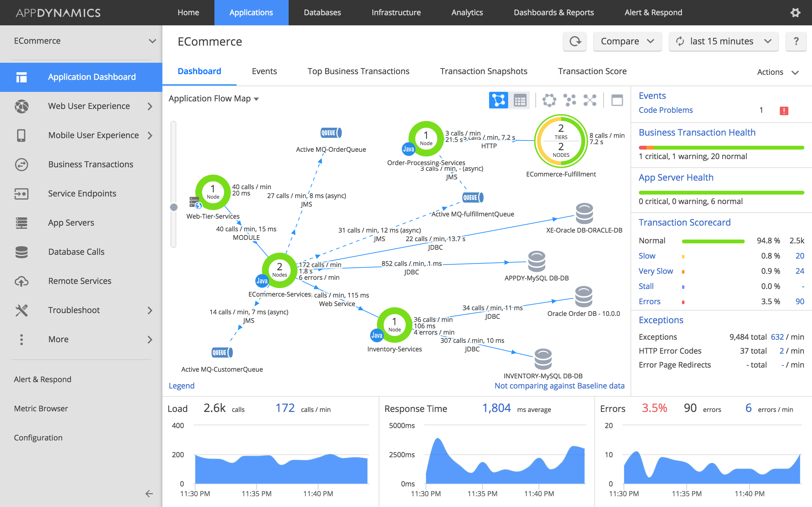Click Not comparing against Baseline data link
Image resolution: width=812 pixels, height=507 pixels.
(559, 386)
